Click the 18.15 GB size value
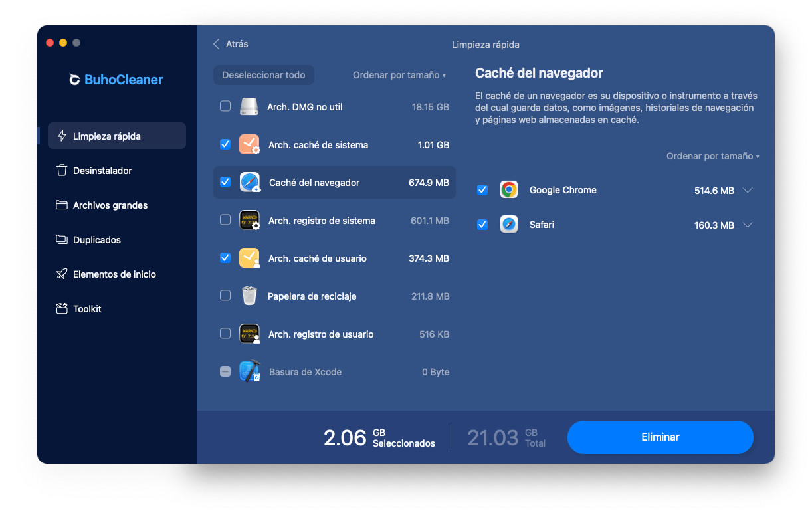This screenshot has height=513, width=812. tap(430, 107)
